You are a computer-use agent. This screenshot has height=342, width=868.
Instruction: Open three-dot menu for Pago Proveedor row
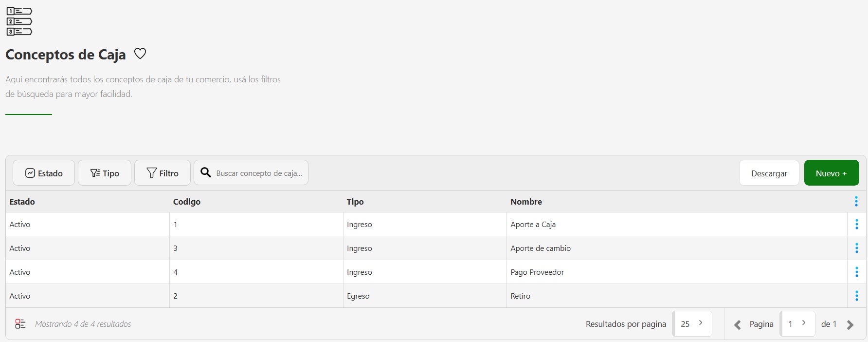[x=856, y=272]
